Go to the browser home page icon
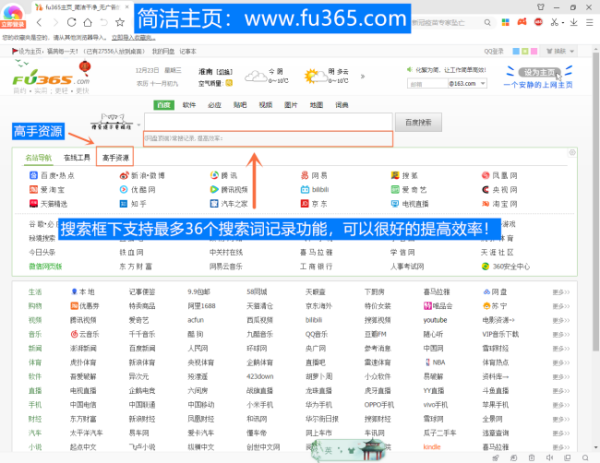The width and height of the screenshot is (600, 463). point(84,21)
